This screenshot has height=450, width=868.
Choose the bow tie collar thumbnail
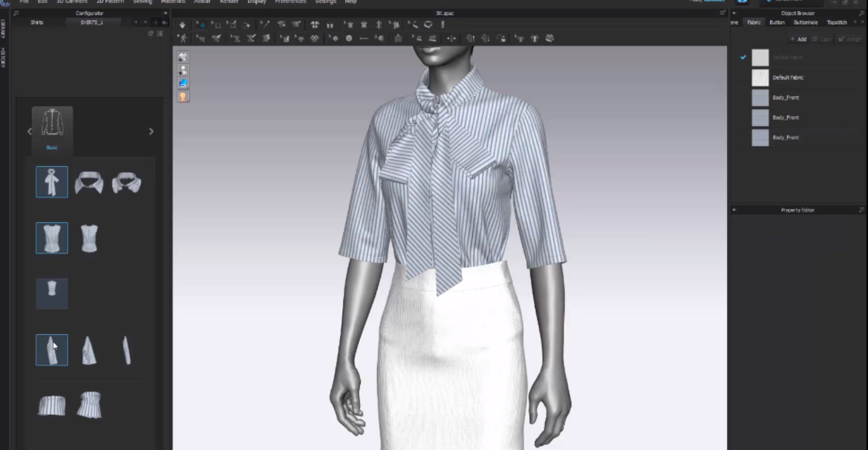pyautogui.click(x=52, y=182)
